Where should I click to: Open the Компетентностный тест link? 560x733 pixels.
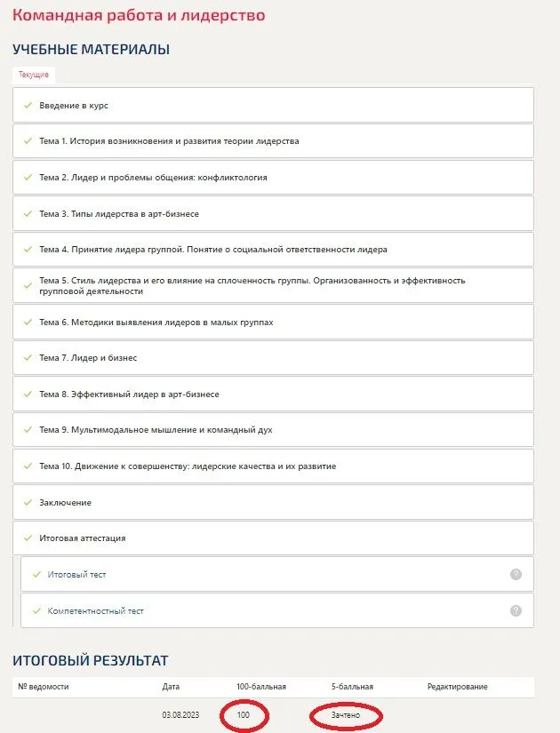95,611
